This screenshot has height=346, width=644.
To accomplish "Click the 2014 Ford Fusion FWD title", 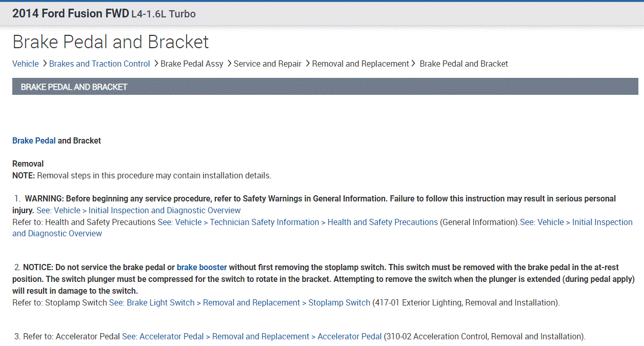I will 70,14.
